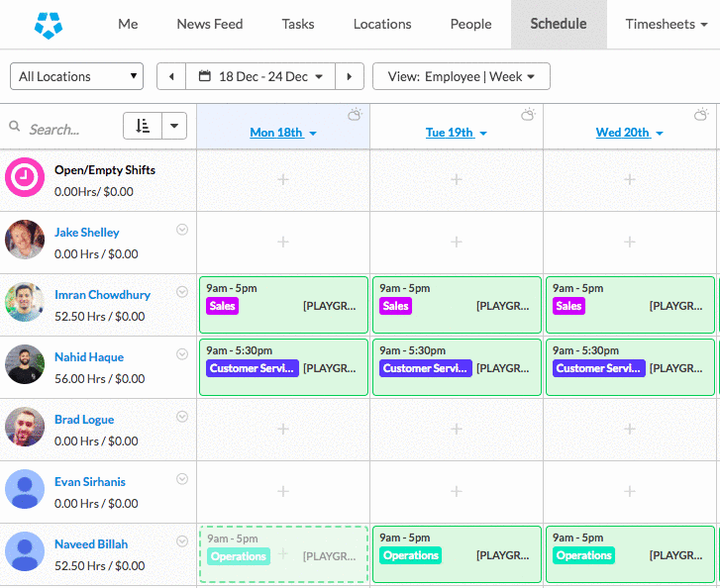The image size is (720, 588).
Task: Click the Deputy star logo
Action: [x=48, y=25]
